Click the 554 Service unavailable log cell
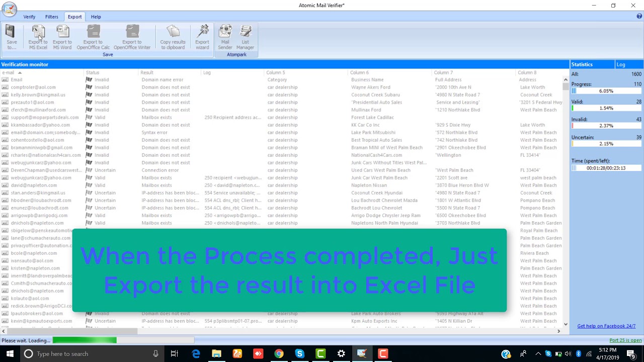 [x=233, y=193]
